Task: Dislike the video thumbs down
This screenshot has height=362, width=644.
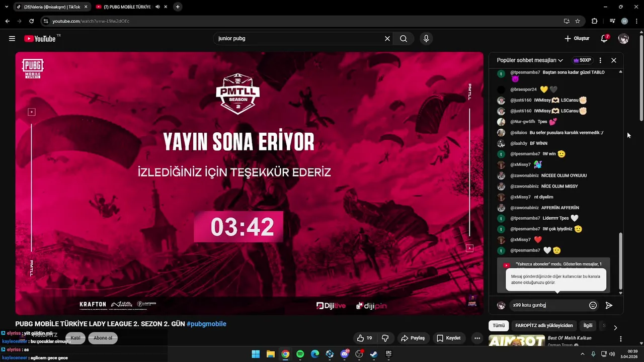Action: pos(385,338)
